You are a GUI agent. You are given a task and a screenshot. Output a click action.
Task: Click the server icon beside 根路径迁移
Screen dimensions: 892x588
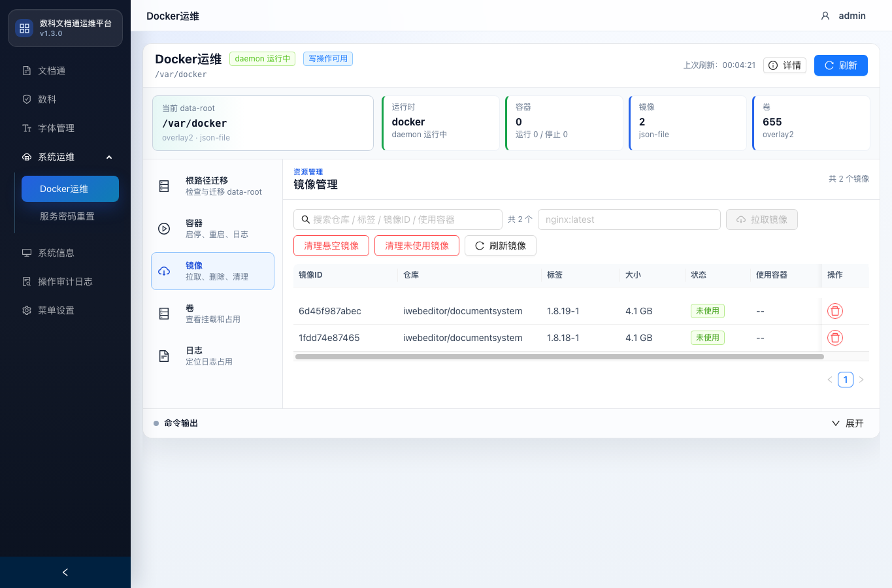click(x=164, y=186)
